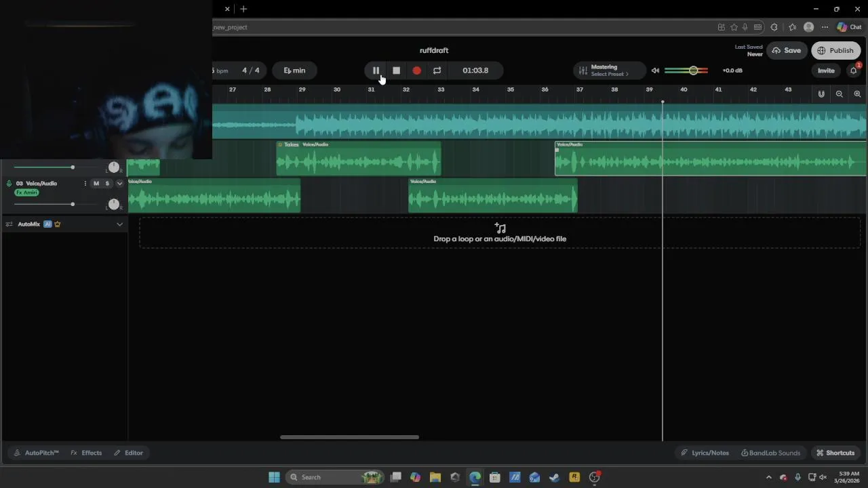Open a new browser tab with plus

[243, 9]
